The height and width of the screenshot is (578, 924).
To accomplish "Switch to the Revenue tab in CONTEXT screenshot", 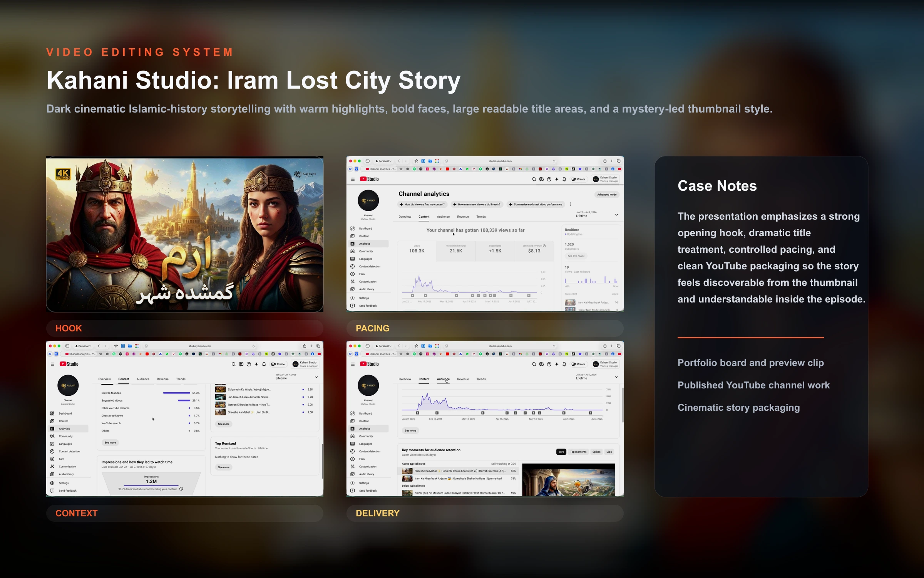I will coord(162,379).
